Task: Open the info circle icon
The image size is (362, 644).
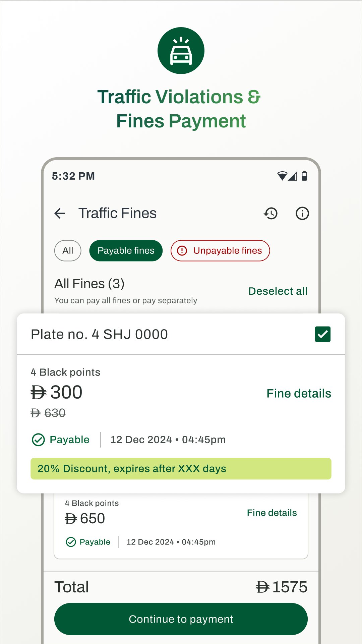Action: coord(302,213)
